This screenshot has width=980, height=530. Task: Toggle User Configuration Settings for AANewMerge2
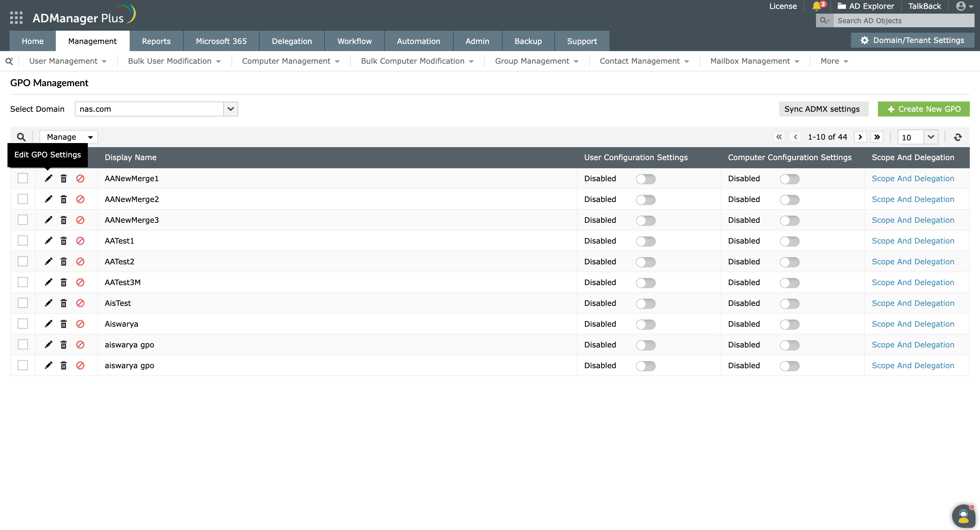[646, 200]
